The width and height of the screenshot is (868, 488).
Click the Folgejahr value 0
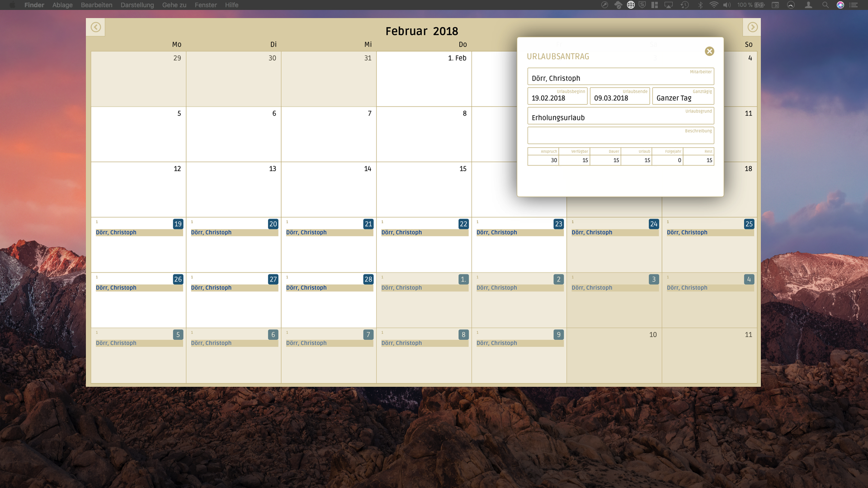click(x=667, y=160)
